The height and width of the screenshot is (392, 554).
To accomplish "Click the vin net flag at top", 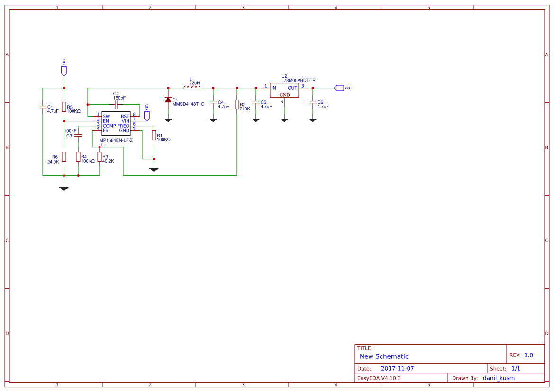I will [63, 70].
